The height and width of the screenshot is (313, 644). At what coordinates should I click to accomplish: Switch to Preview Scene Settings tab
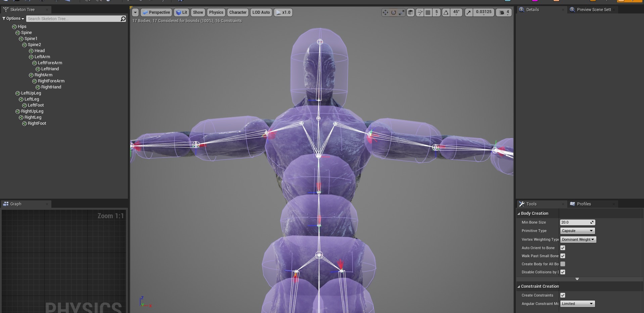(x=593, y=9)
